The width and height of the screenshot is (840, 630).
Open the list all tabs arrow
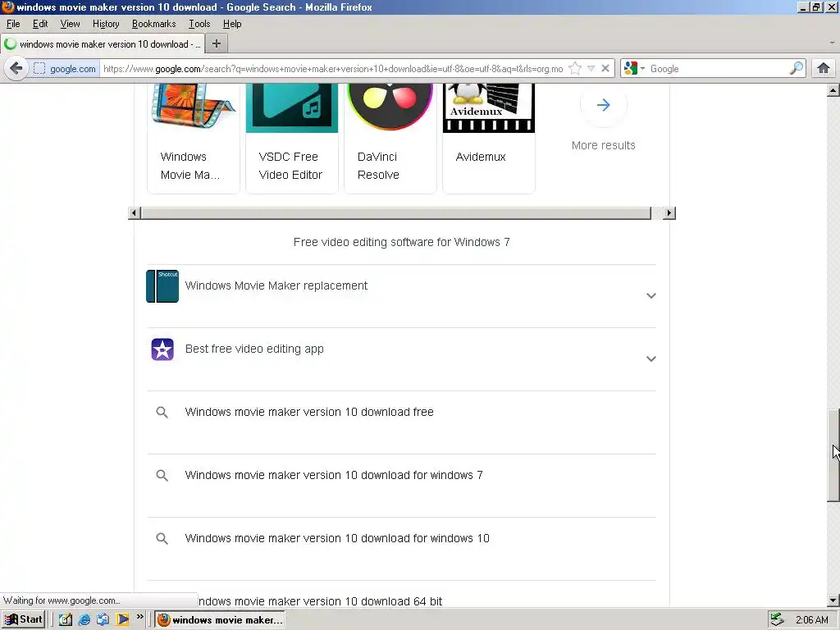[832, 43]
